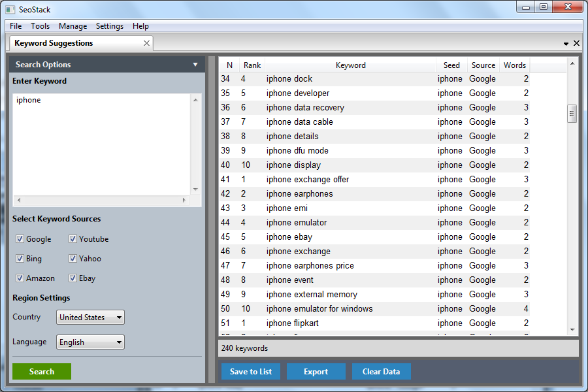Click the Clear Data button
This screenshot has width=588, height=392.
tap(381, 371)
